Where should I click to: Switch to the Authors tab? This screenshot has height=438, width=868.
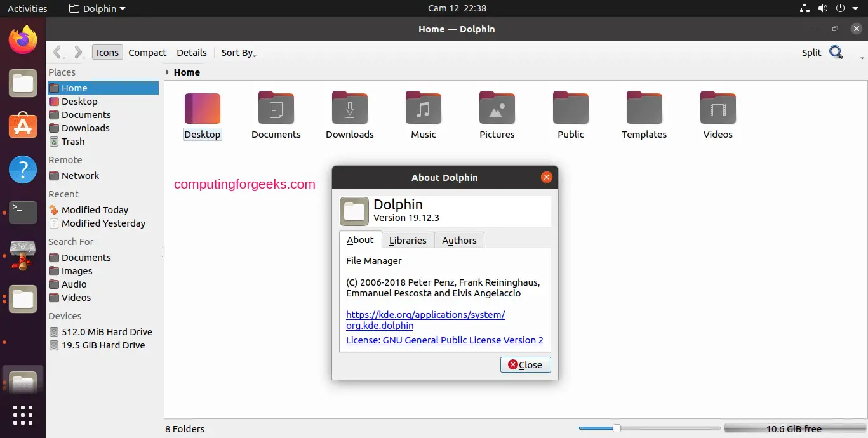[459, 240]
